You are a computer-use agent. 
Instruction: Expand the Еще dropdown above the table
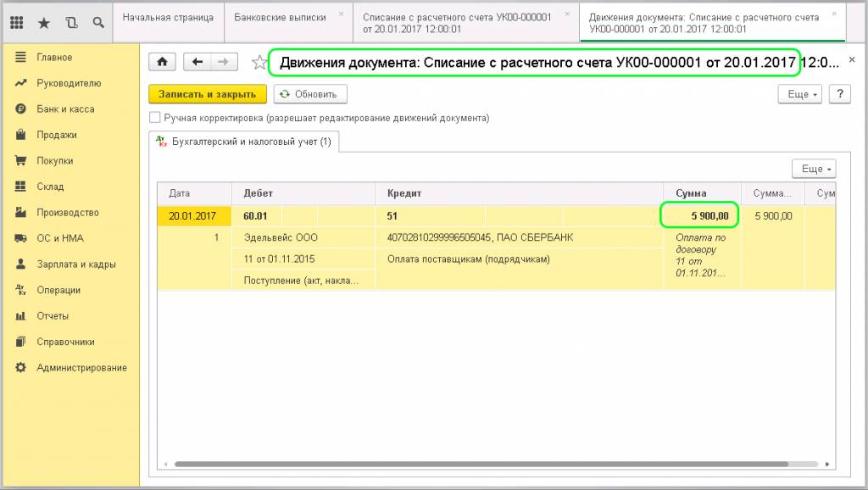tap(814, 169)
